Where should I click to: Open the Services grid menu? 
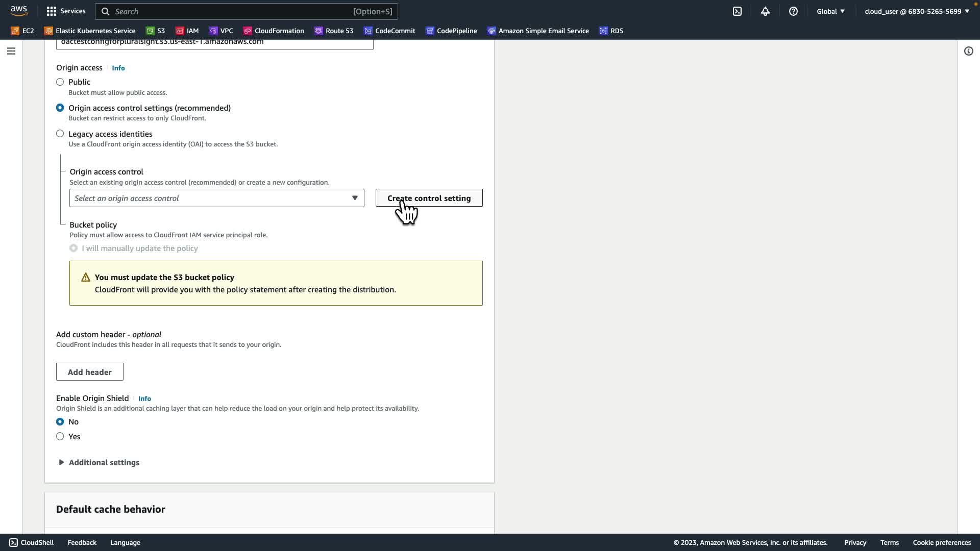point(66,11)
